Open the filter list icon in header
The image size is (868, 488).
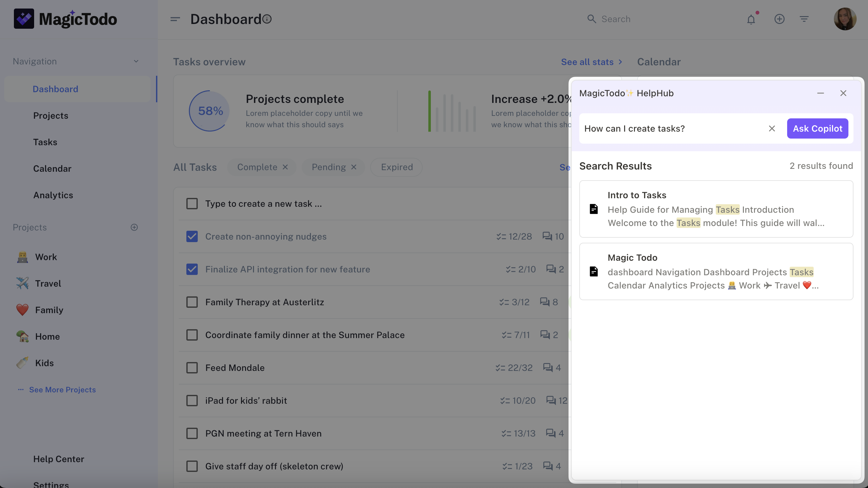coord(804,19)
